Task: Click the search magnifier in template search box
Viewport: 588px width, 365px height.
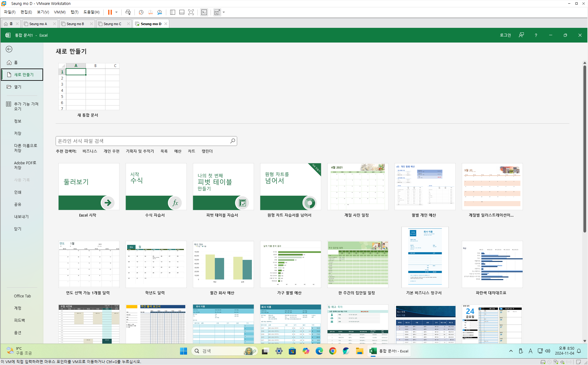Action: [x=233, y=141]
